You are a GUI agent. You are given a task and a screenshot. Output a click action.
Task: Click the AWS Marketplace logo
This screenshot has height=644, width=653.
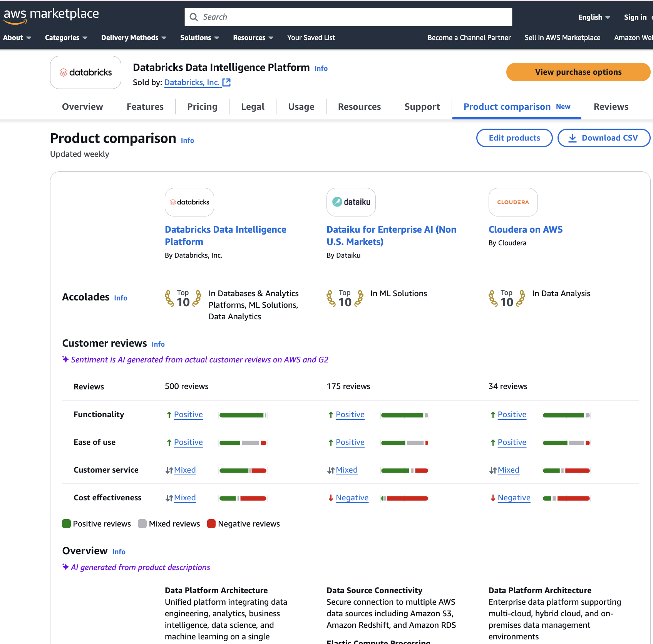coord(51,15)
